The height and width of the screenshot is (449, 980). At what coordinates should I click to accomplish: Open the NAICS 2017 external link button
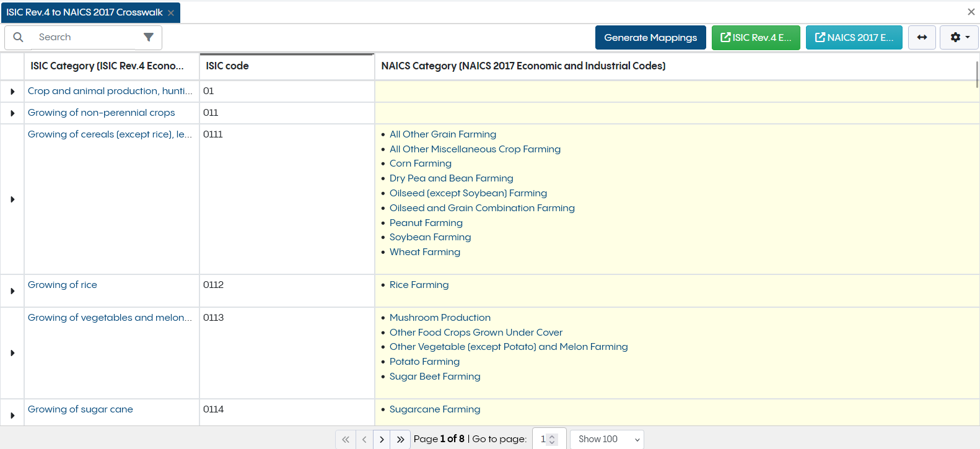pyautogui.click(x=854, y=37)
